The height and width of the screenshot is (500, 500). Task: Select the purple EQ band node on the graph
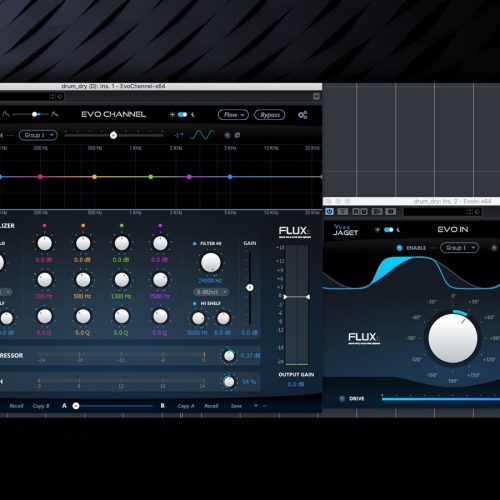coord(189,177)
